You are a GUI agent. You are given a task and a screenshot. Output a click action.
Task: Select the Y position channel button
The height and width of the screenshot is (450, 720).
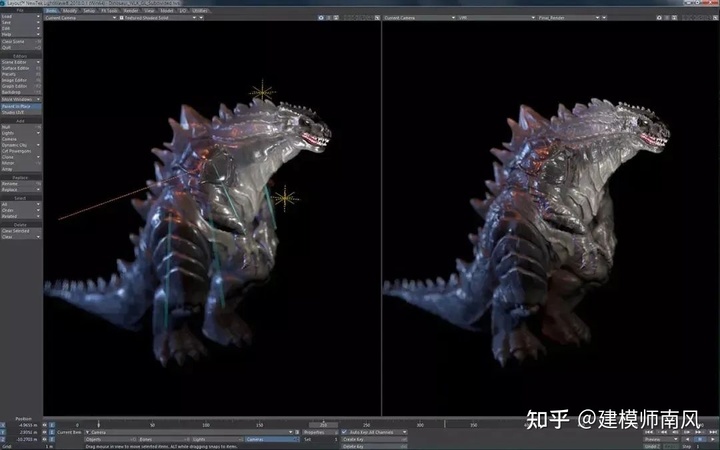3,432
